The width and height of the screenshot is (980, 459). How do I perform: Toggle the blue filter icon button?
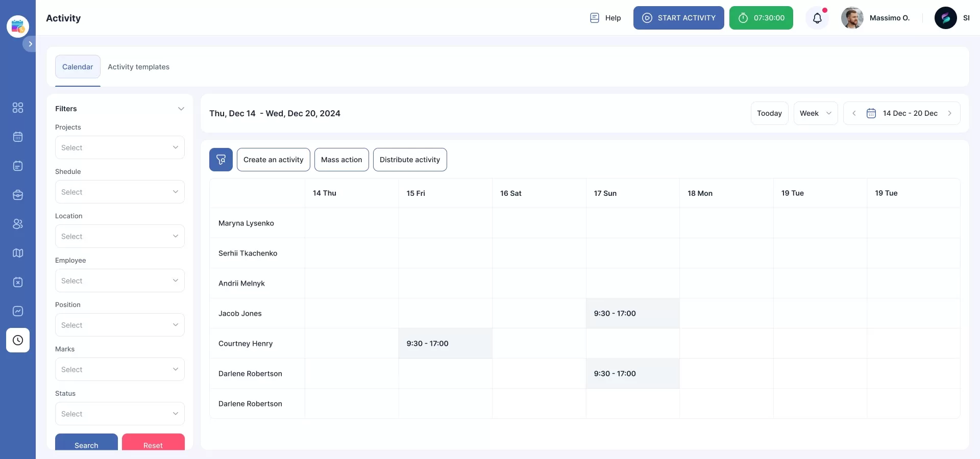point(221,160)
